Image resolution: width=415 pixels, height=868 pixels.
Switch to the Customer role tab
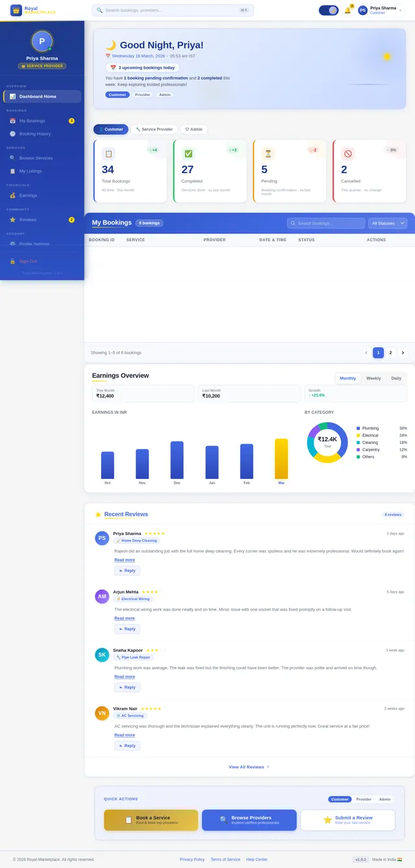[x=111, y=129]
